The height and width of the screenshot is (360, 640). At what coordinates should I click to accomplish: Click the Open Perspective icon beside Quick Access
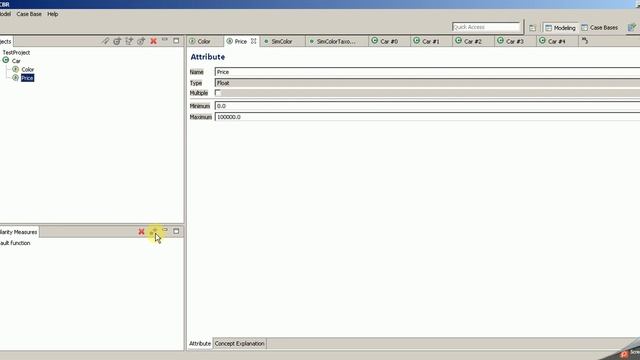[x=532, y=28]
